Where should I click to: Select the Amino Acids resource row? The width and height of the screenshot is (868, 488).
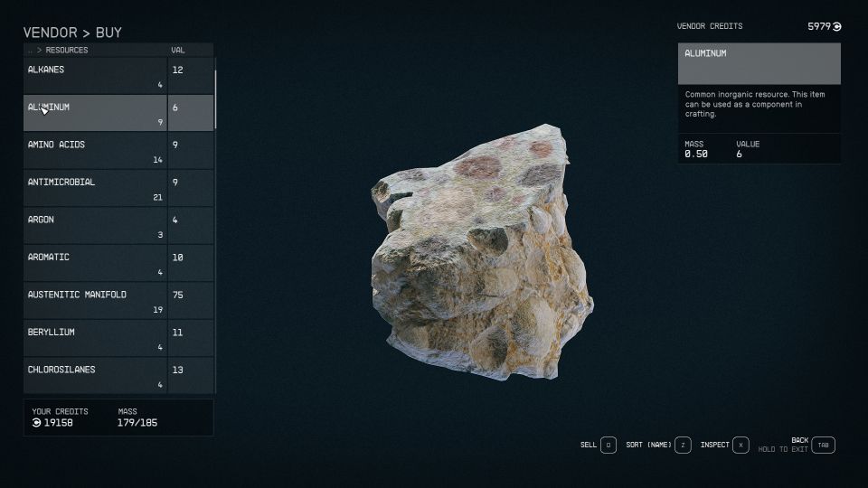point(118,151)
